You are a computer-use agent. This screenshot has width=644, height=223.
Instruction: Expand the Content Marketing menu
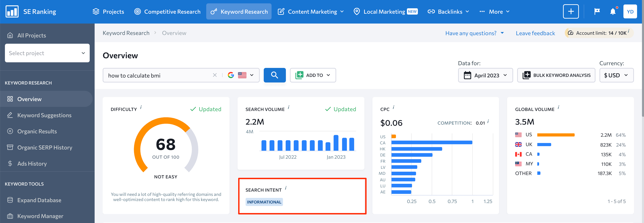pos(311,11)
